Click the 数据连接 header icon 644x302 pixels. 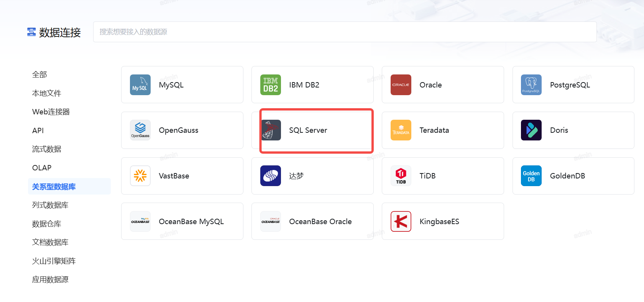31,32
